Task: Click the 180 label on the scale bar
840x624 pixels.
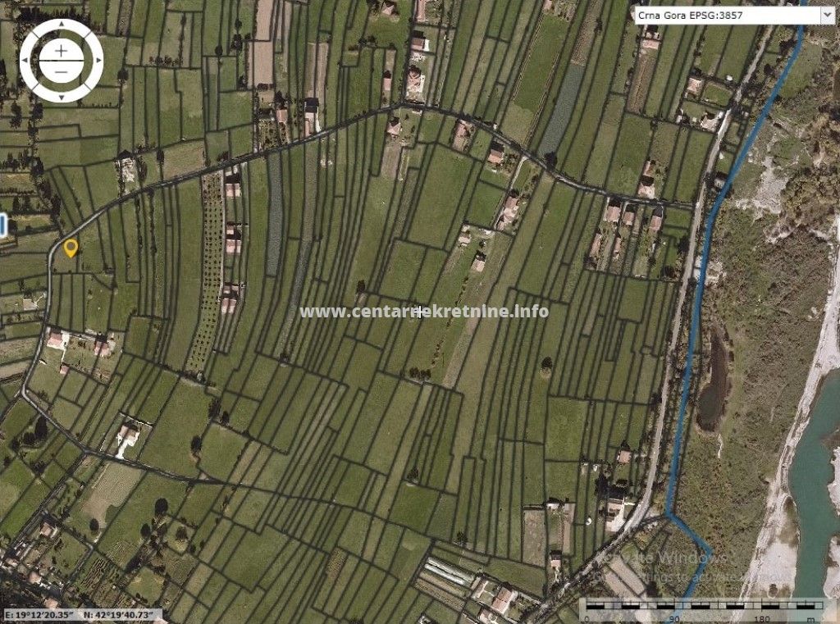Action: (765, 618)
